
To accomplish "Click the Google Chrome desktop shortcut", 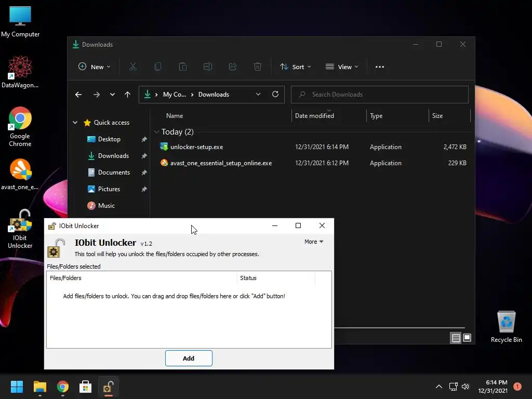I will (x=20, y=127).
